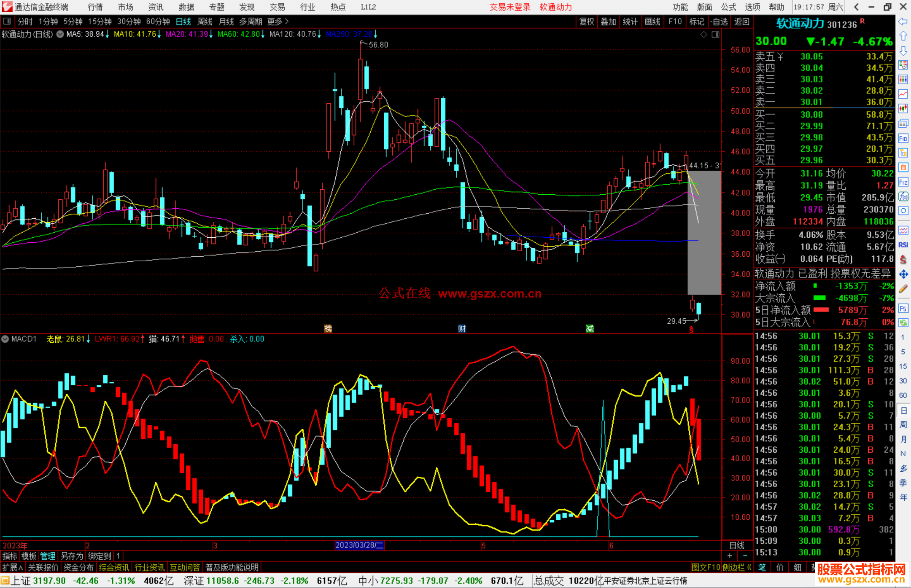Viewport: 911px width, 588px height.
Task: Click the 2023/03/28 date marker on timeline
Action: tap(359, 545)
